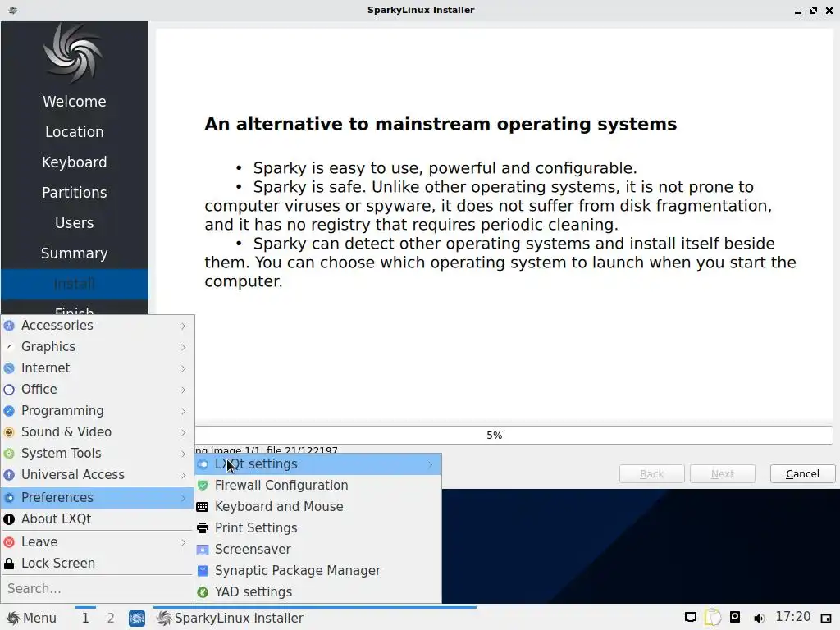The height and width of the screenshot is (630, 840).
Task: Click the Internet globe icon
Action: click(9, 368)
